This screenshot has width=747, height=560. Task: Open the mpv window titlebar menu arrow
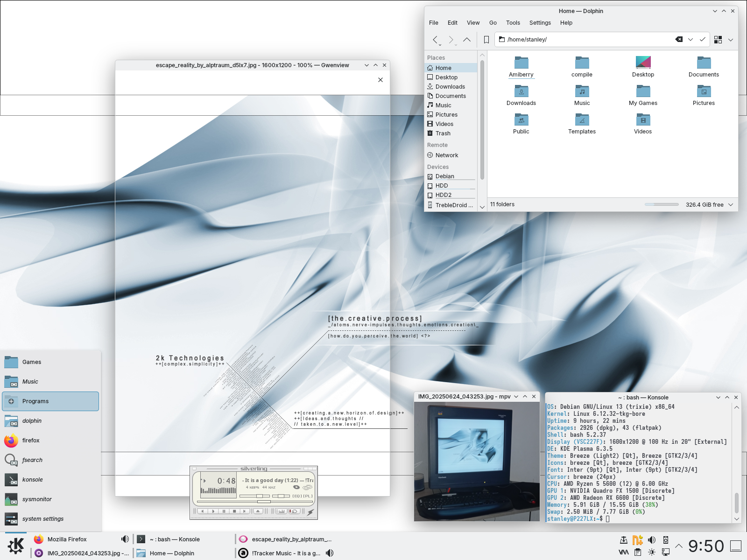[x=516, y=396]
